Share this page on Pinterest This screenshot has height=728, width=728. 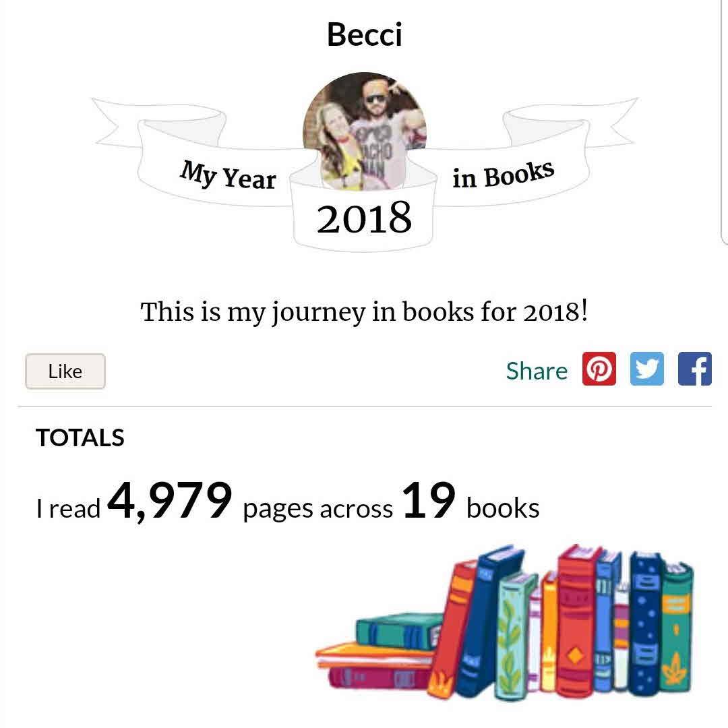point(599,370)
